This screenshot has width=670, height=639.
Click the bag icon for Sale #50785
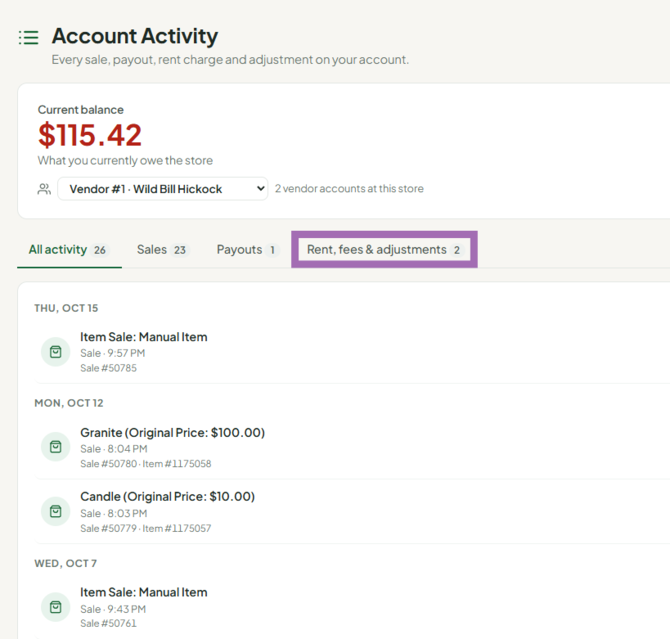click(x=56, y=352)
